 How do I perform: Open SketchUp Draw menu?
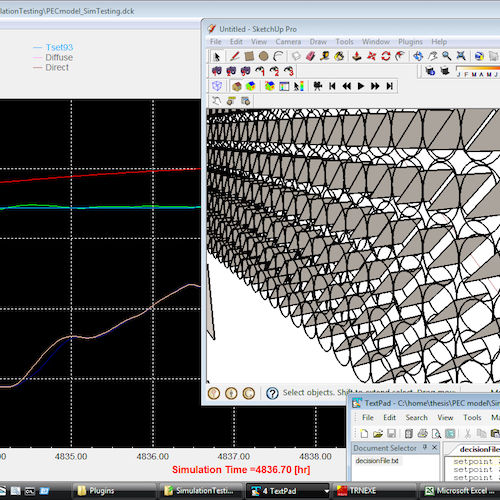pyautogui.click(x=318, y=42)
